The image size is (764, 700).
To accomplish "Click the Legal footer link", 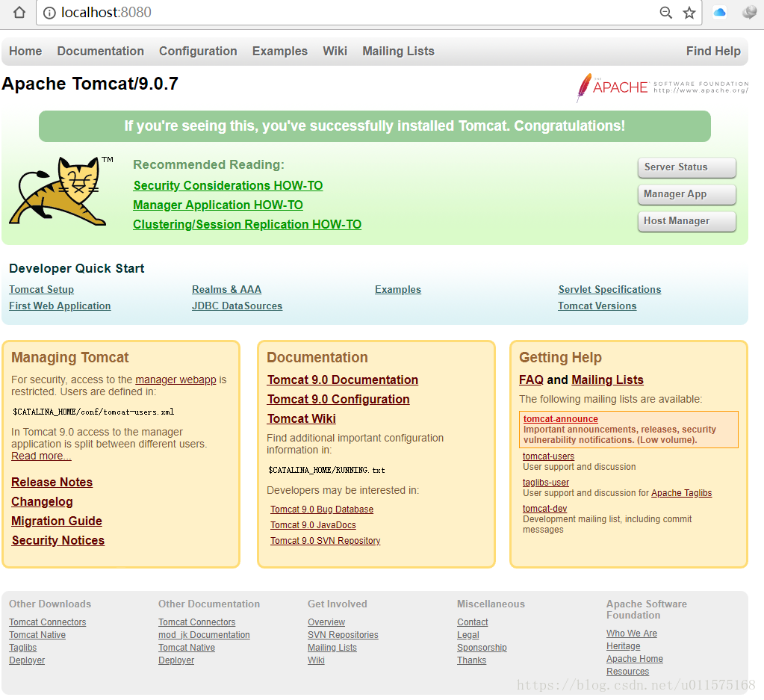I will [x=468, y=635].
